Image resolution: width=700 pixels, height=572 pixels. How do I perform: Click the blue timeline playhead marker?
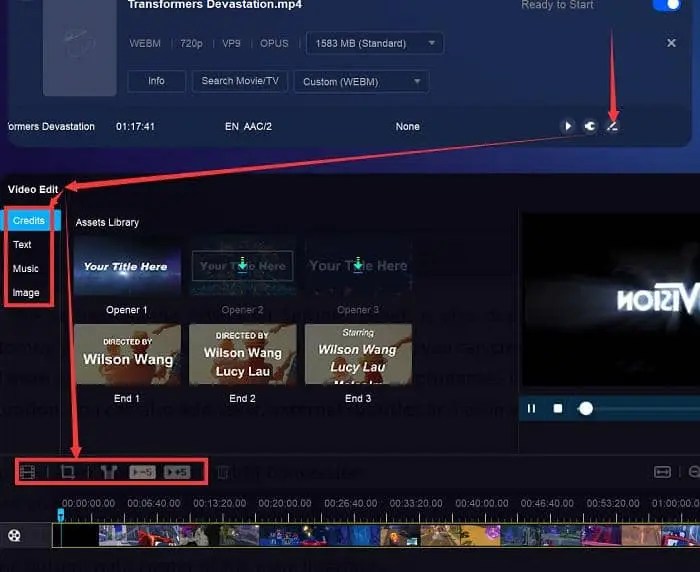coord(61,515)
